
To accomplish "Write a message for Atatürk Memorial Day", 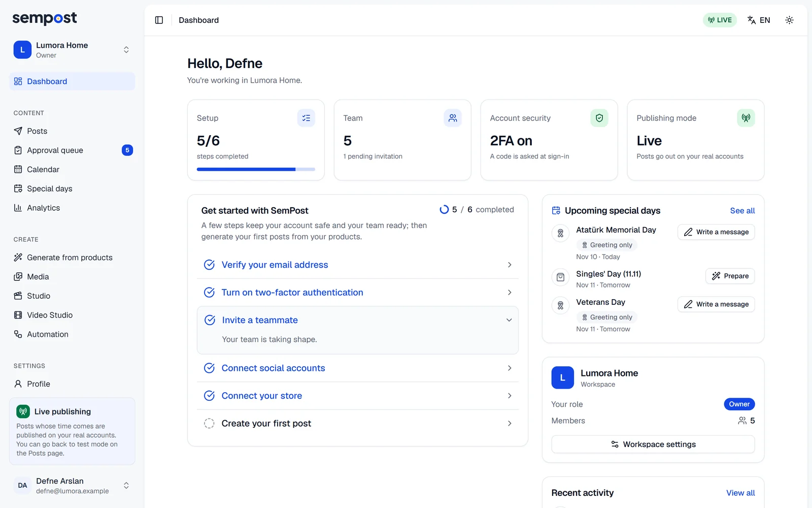I will [716, 232].
